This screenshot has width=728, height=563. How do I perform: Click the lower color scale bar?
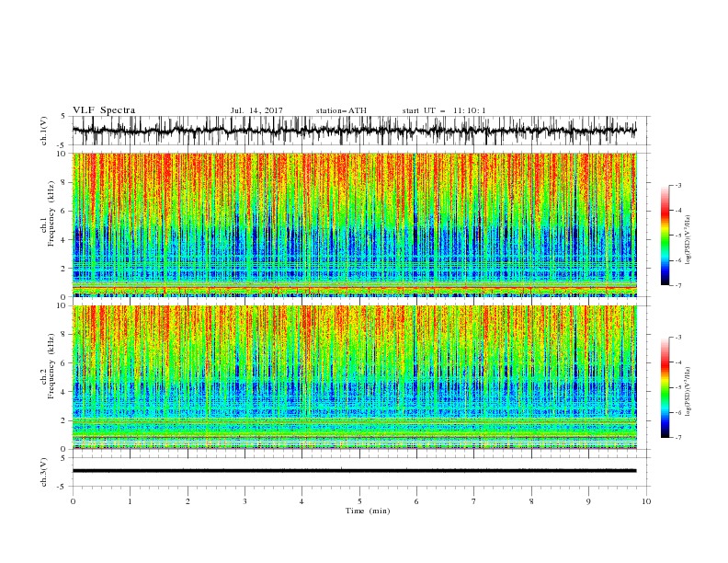pyautogui.click(x=665, y=387)
